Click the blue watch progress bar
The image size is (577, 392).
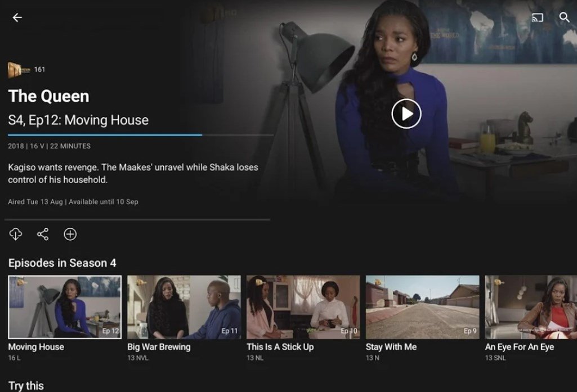coord(105,135)
